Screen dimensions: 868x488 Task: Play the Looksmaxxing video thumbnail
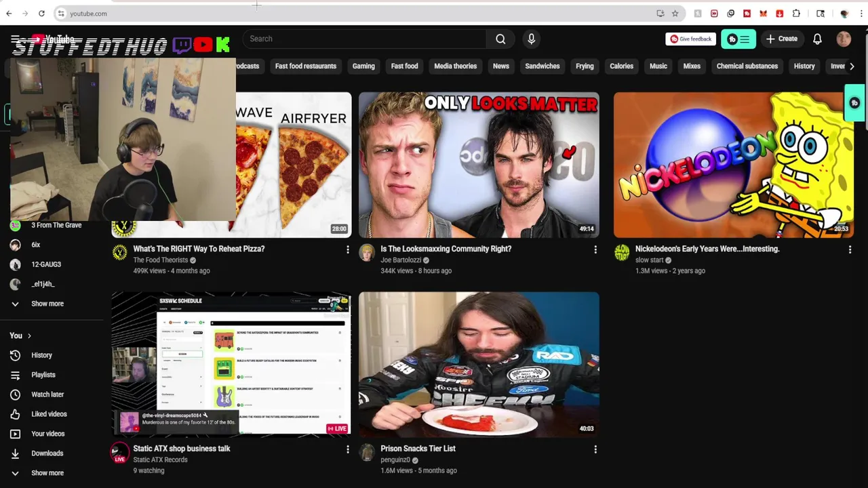479,165
